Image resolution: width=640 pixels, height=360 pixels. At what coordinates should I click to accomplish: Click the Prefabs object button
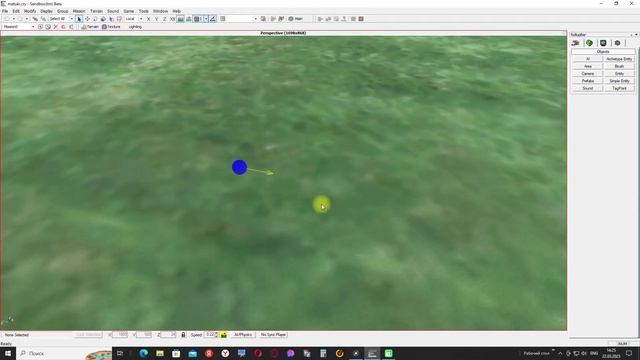coord(587,81)
